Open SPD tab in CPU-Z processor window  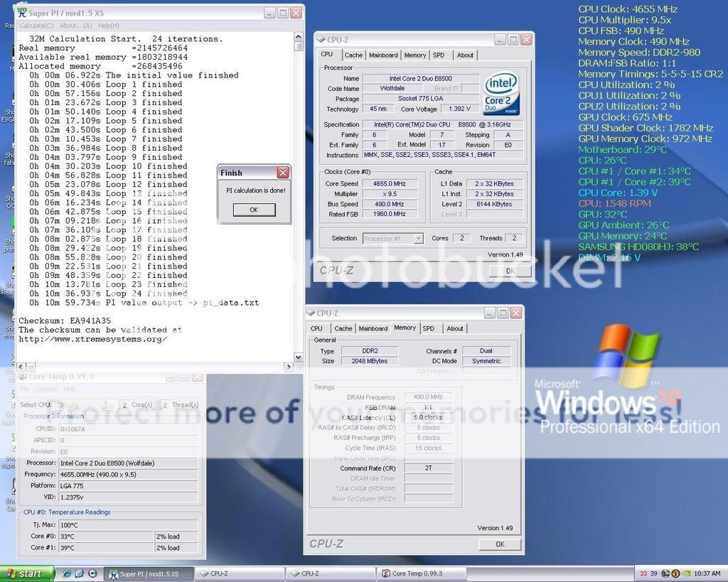[x=439, y=55]
